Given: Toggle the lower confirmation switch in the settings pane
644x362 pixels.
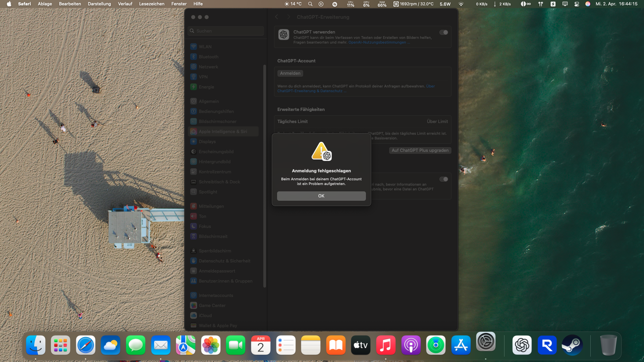Looking at the screenshot, I should [x=443, y=179].
